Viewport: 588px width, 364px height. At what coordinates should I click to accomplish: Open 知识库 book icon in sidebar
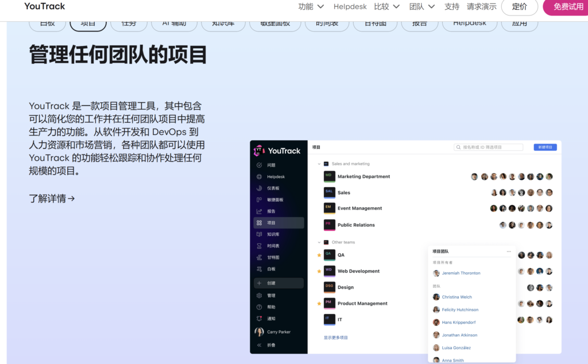pos(259,234)
